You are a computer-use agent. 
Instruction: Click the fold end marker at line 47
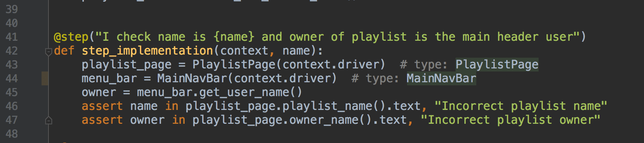[48, 120]
